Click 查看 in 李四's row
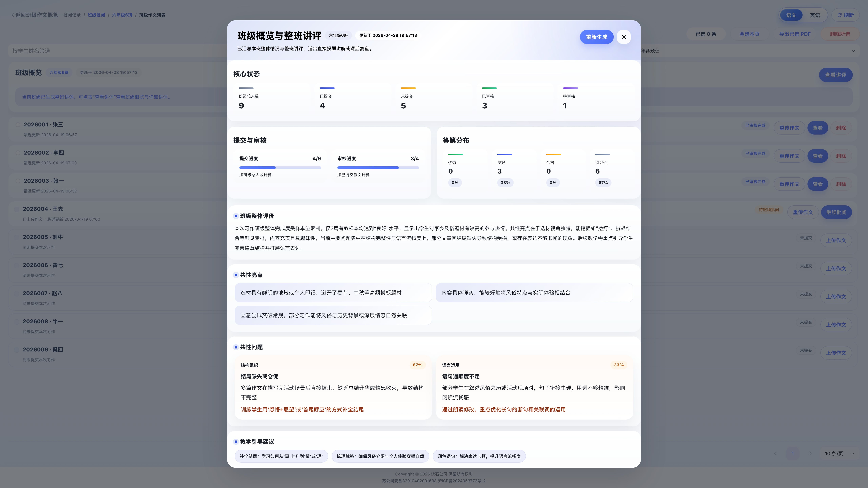 coord(817,156)
